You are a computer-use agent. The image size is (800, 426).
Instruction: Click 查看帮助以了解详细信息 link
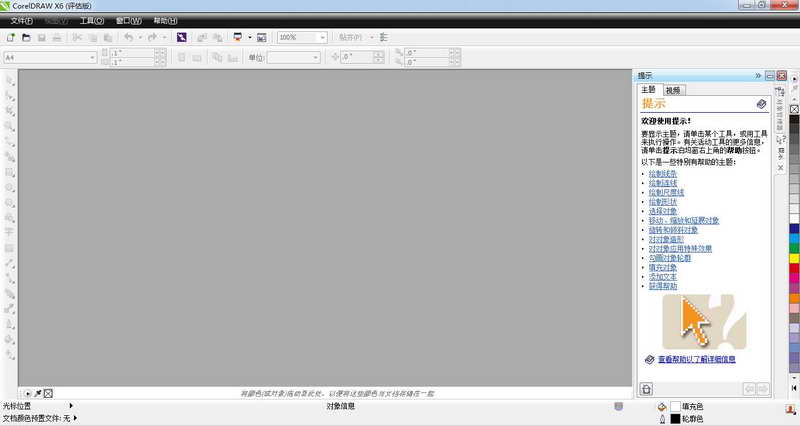(x=696, y=359)
